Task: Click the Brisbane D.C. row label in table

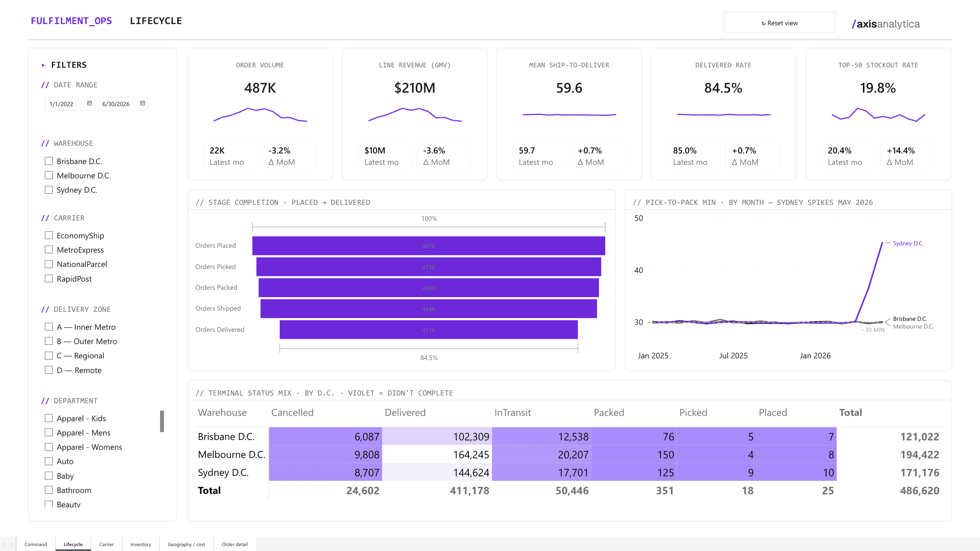Action: pyautogui.click(x=226, y=437)
